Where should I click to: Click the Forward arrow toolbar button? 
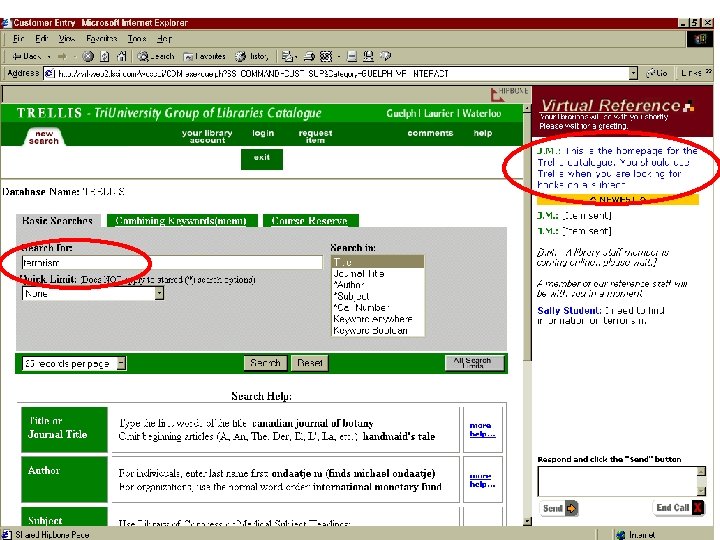(62, 56)
